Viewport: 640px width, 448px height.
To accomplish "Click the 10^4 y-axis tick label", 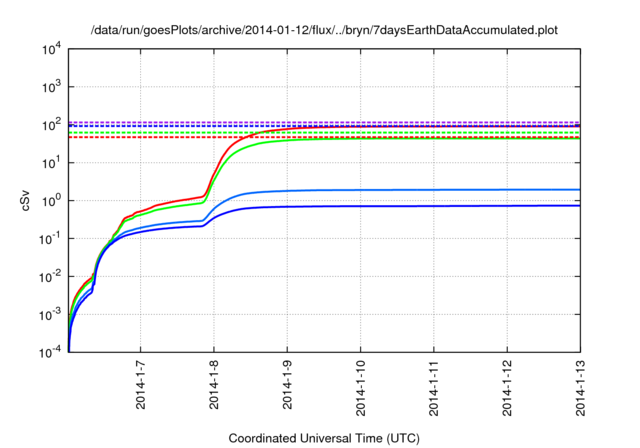I will (x=51, y=49).
